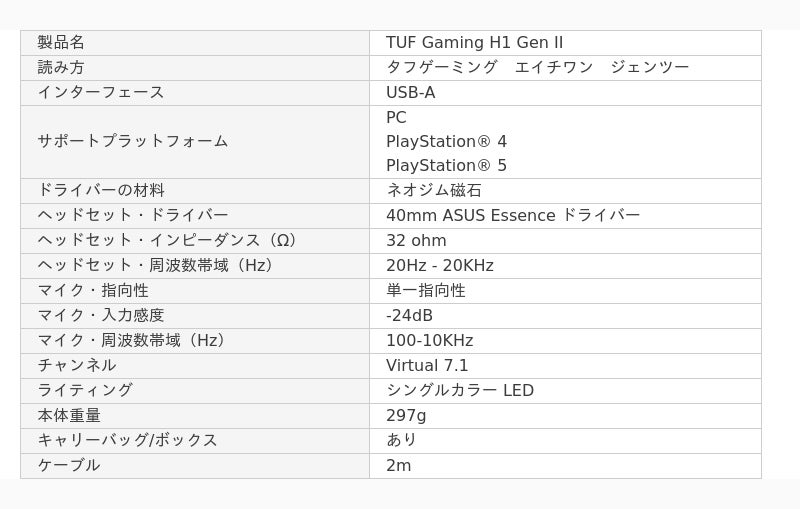Select the PlayStation® 4 entry

pyautogui.click(x=446, y=142)
